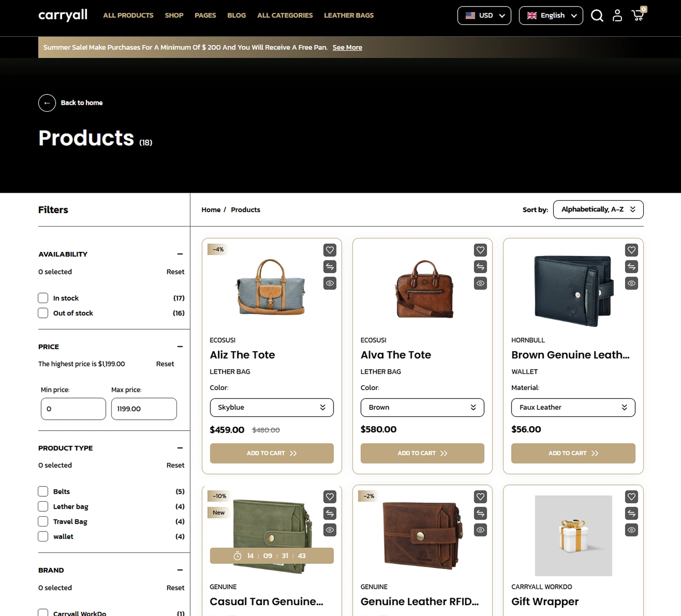
Task: Open the shopping cart icon
Action: [x=638, y=15]
